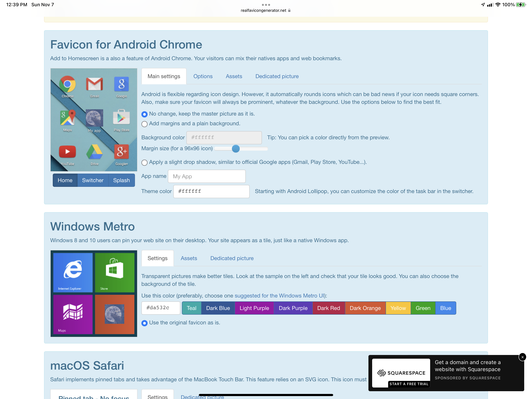Screen dimensions: 532x399
Task: Close the Squarespace ad popup
Action: click(x=522, y=357)
